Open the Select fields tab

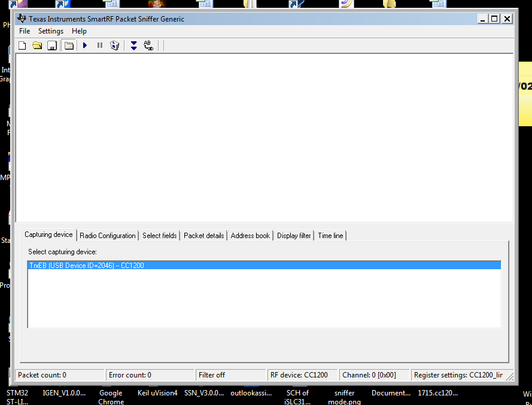pyautogui.click(x=159, y=235)
